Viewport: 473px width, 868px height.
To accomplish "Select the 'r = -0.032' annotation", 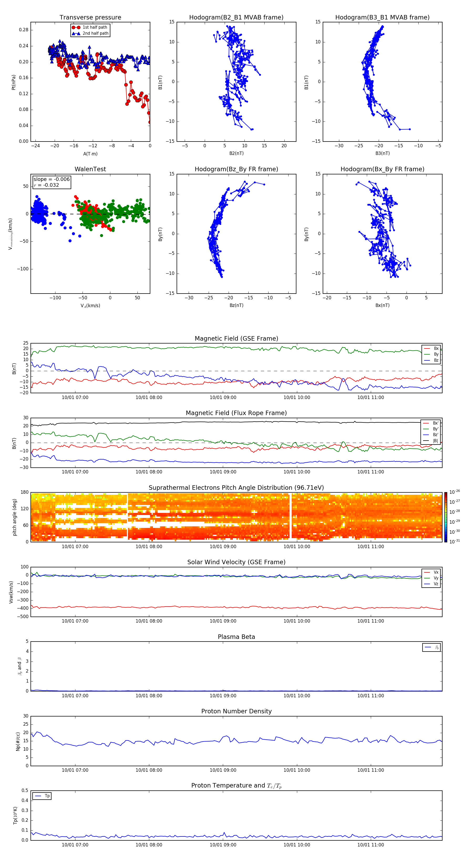I will pyautogui.click(x=47, y=185).
